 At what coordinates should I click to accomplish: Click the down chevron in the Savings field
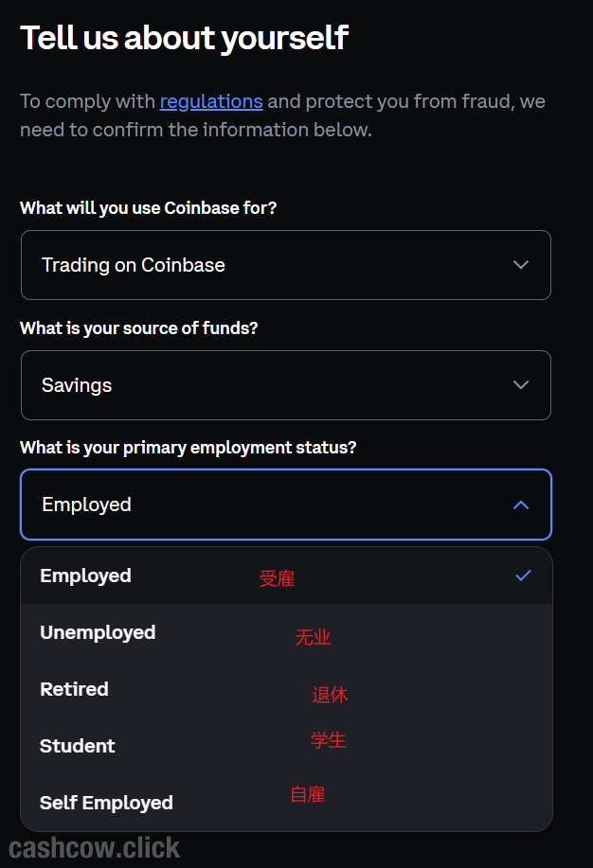(520, 385)
